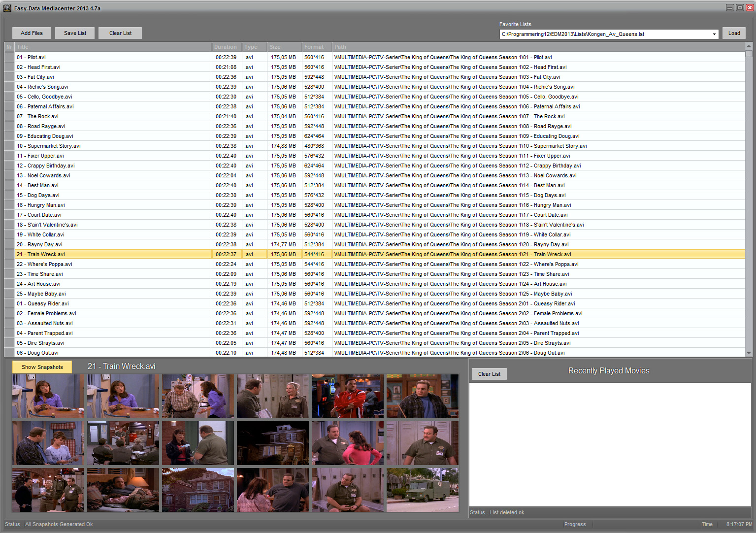Sort by the Type column header

[x=255, y=47]
